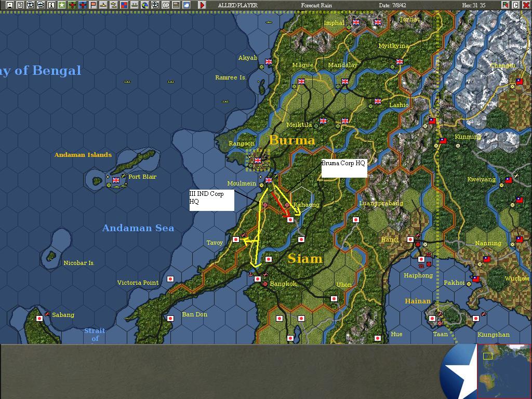This screenshot has width=532, height=399.
Task: Select the British flag near Lashio
Action: pyautogui.click(x=378, y=101)
